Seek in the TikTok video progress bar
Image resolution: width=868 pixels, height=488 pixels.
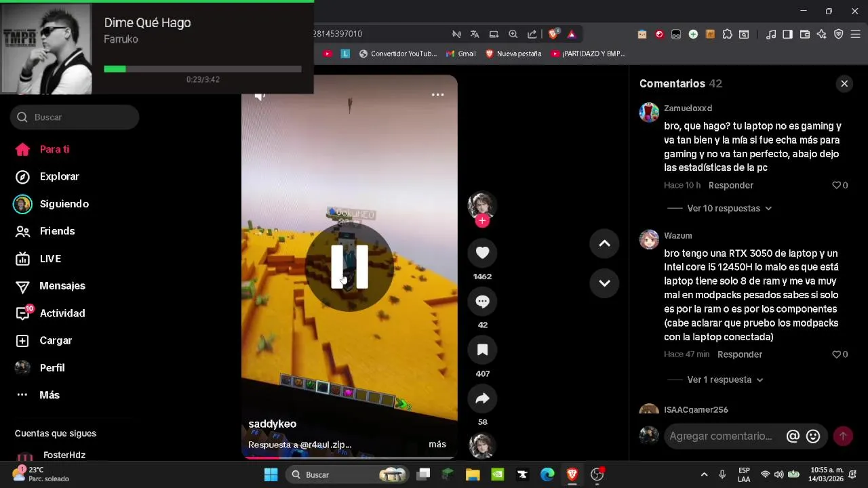tap(349, 457)
